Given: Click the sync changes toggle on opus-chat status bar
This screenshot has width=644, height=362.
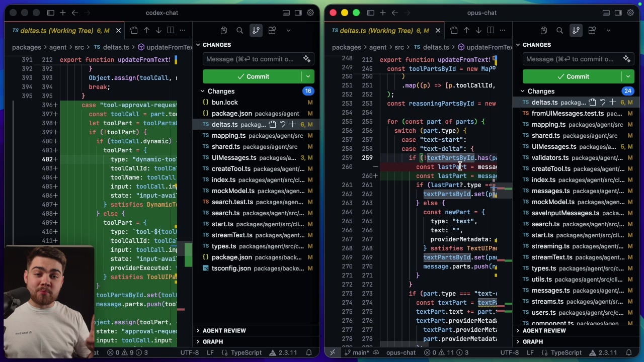Looking at the screenshot, I should [375, 352].
